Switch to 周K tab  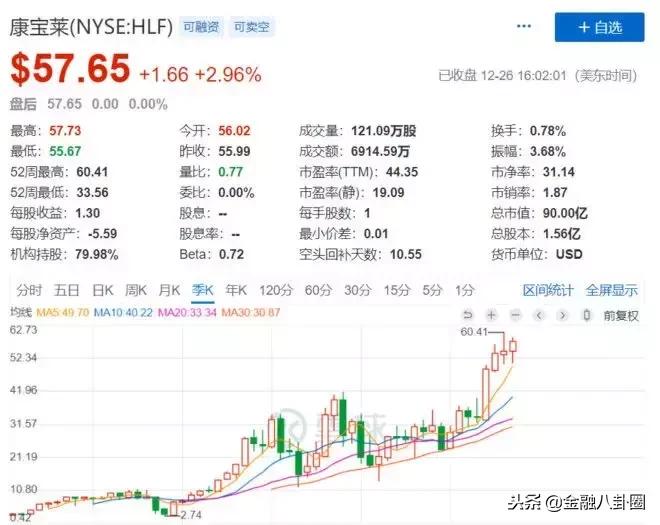(136, 290)
